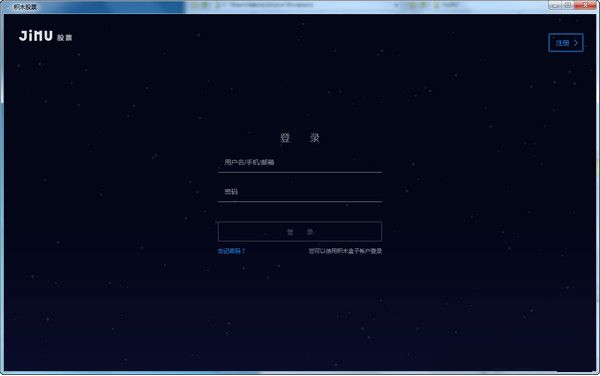Maximize the 积木股票 window
600x376 pixels.
567,5
